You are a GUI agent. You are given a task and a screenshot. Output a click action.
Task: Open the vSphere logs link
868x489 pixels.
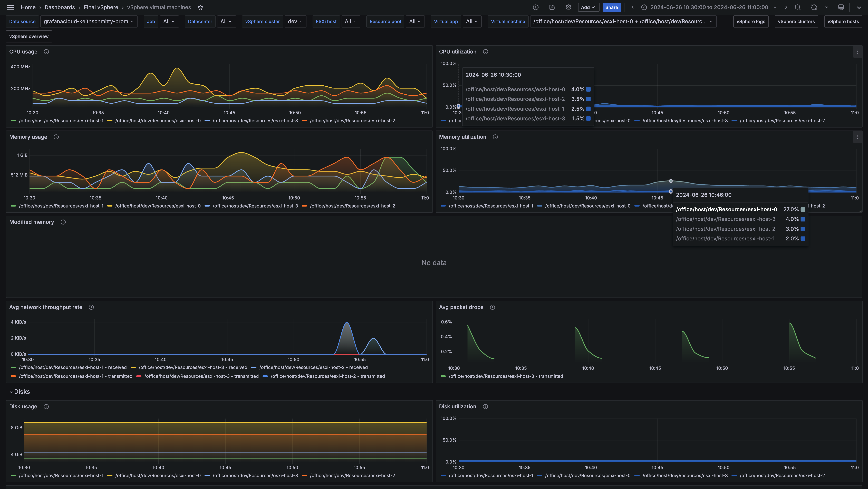pyautogui.click(x=750, y=22)
